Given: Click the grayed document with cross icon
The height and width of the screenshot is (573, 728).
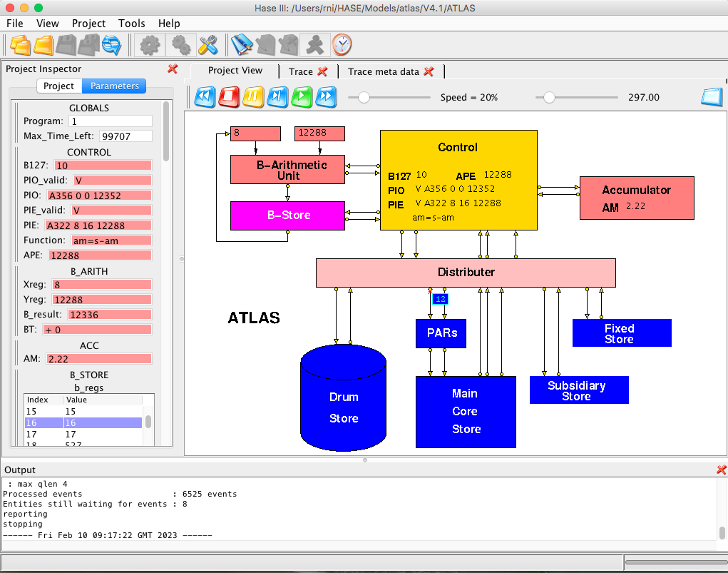Looking at the screenshot, I should (288, 45).
